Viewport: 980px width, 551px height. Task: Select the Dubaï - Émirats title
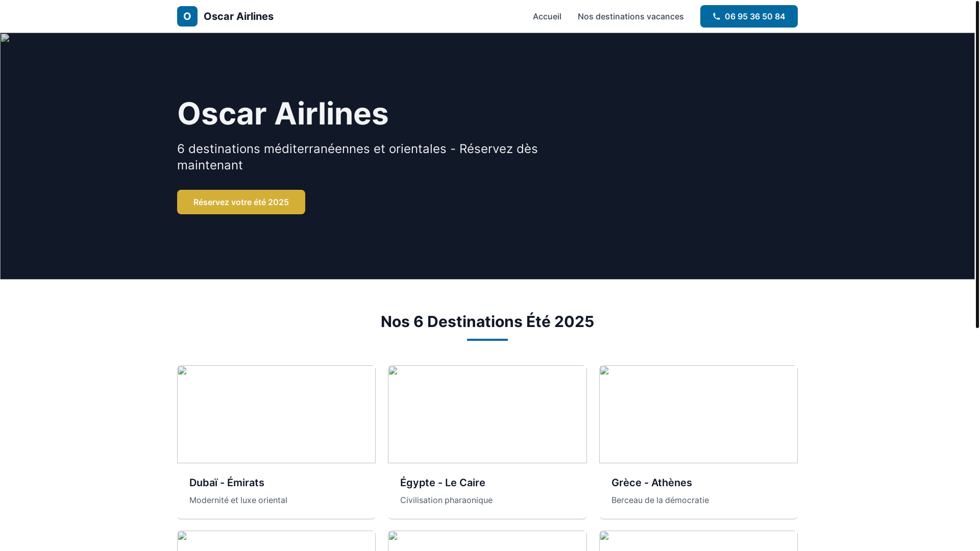(x=227, y=483)
